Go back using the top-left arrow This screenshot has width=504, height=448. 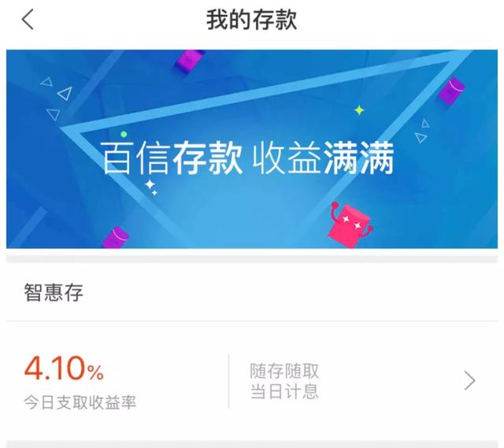(28, 19)
